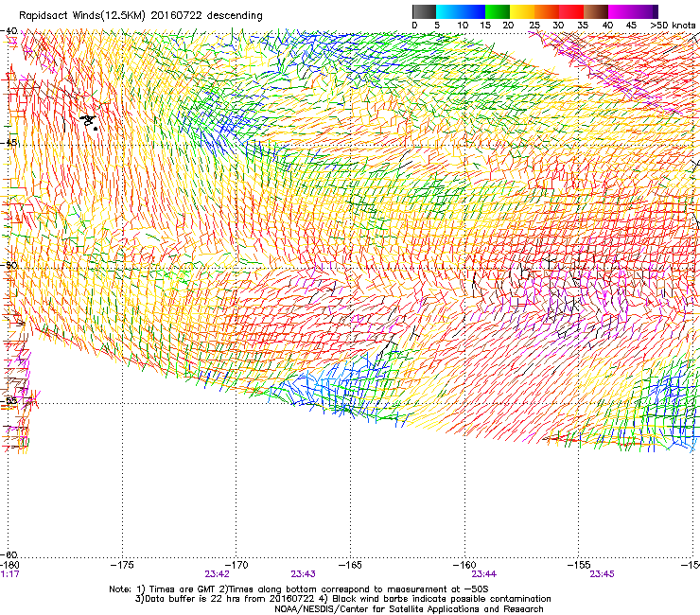Click the '-50' latitude label
700x615 pixels.
pos(9,265)
